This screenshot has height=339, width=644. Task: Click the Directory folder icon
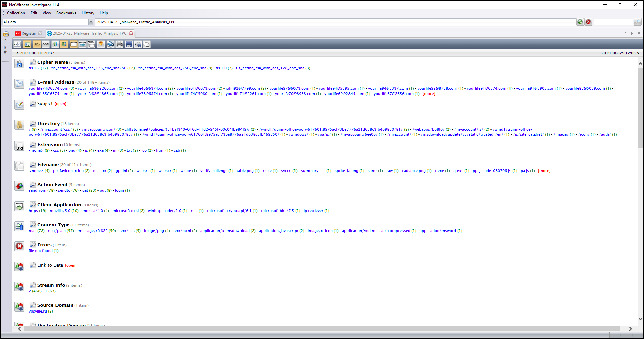19,125
